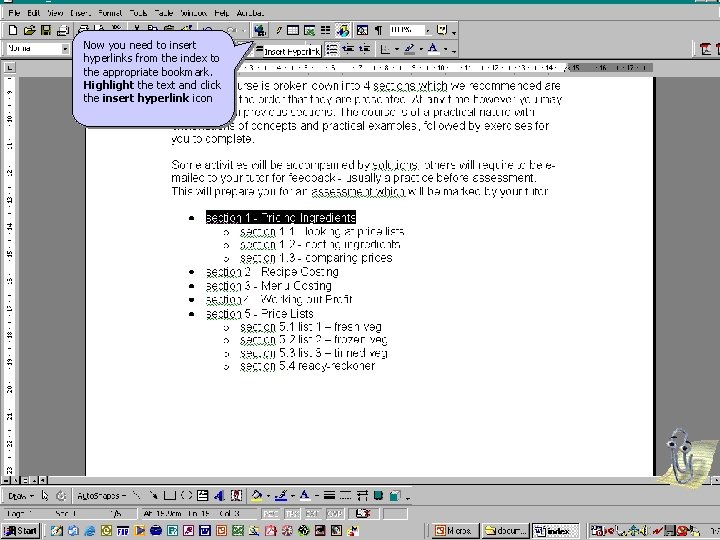Click the Office Assistant help icon
720x540 pixels.
442,30
